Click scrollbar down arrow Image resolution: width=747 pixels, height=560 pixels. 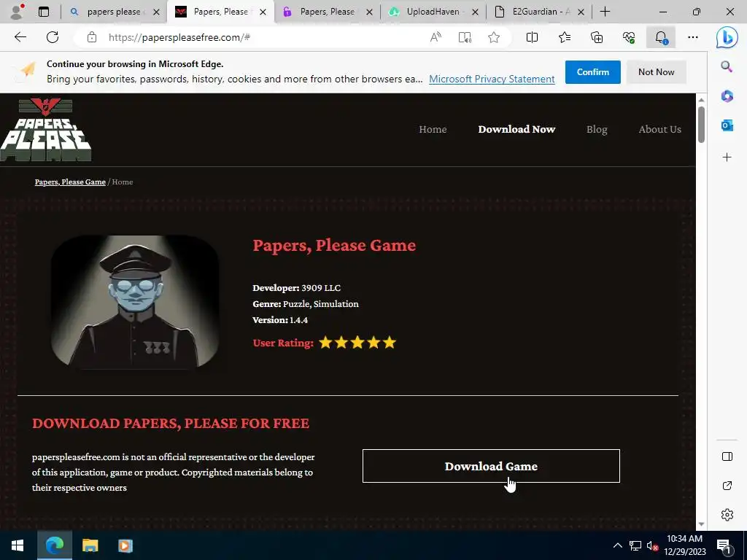pos(701,524)
